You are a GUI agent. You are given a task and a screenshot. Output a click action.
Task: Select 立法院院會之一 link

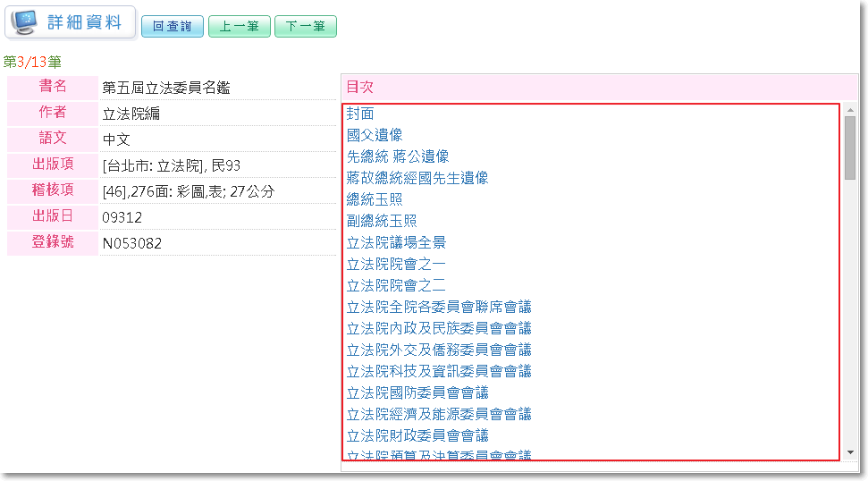(x=396, y=264)
